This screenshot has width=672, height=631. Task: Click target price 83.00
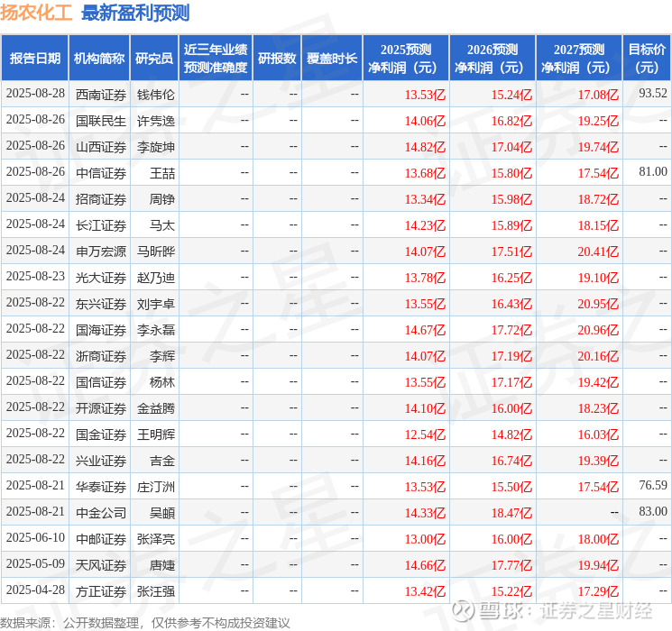click(x=653, y=511)
